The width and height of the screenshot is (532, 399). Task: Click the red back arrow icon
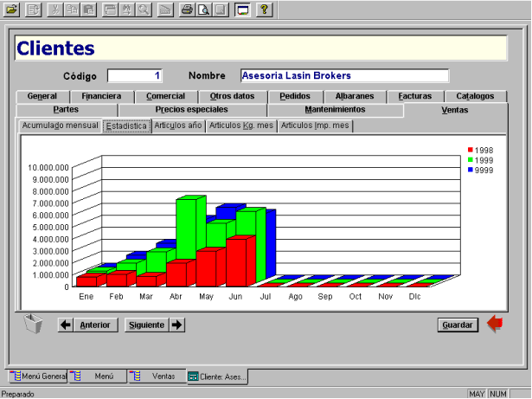click(495, 324)
